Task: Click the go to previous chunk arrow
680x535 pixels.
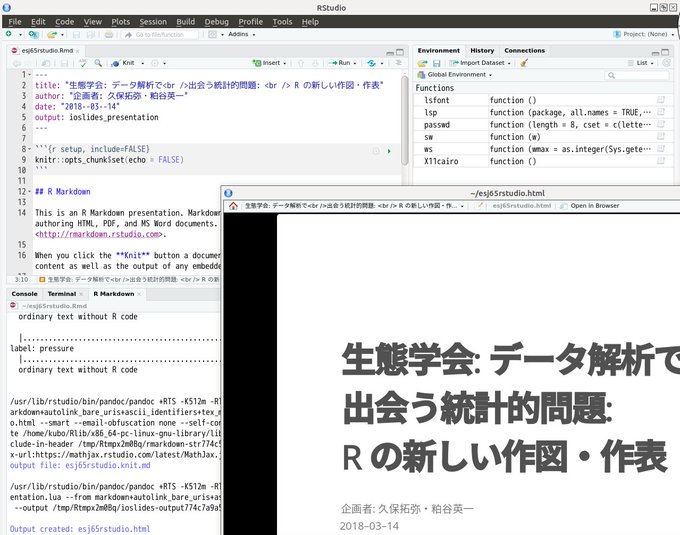Action: [301, 63]
